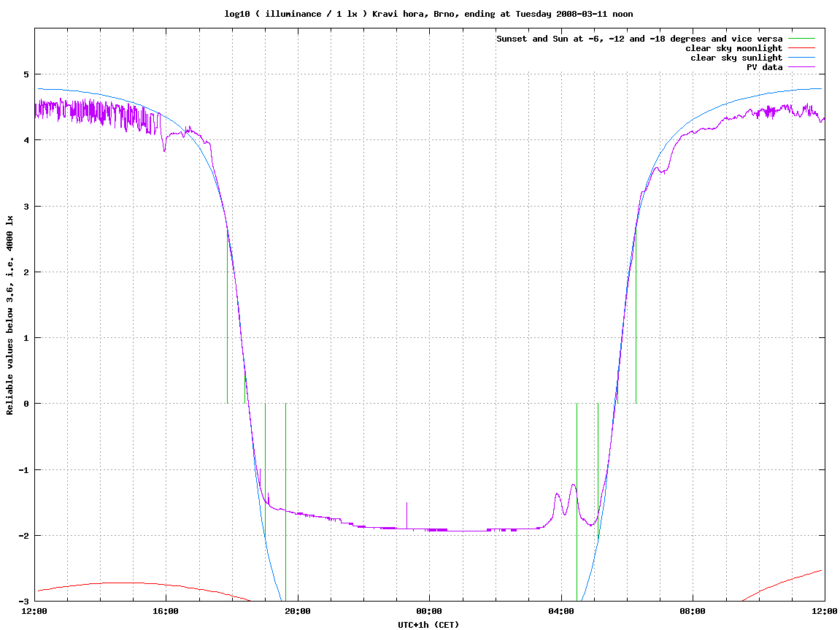
Task: Select legend entry 'clear sky sunlight'
Action: [x=736, y=58]
